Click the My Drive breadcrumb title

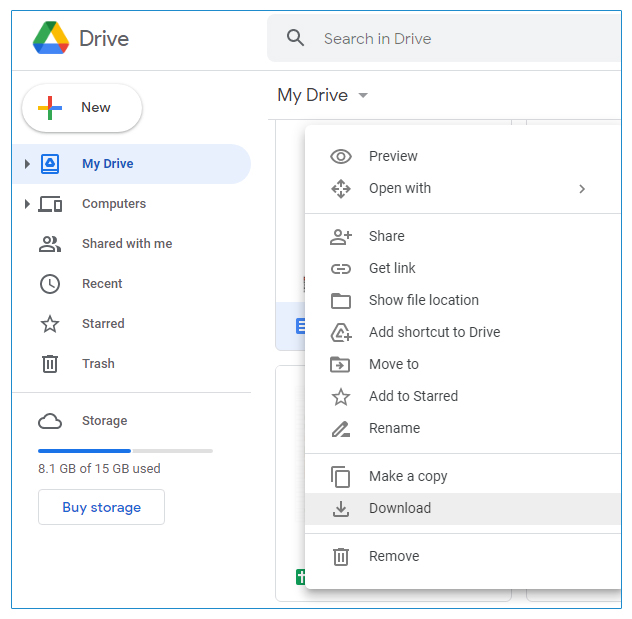point(312,96)
